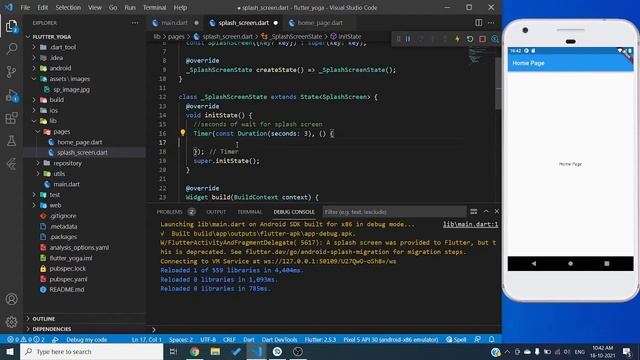Image resolution: width=640 pixels, height=360 pixels.
Task: Open Explorer panel More Actions ellipsis
Action: (x=135, y=23)
